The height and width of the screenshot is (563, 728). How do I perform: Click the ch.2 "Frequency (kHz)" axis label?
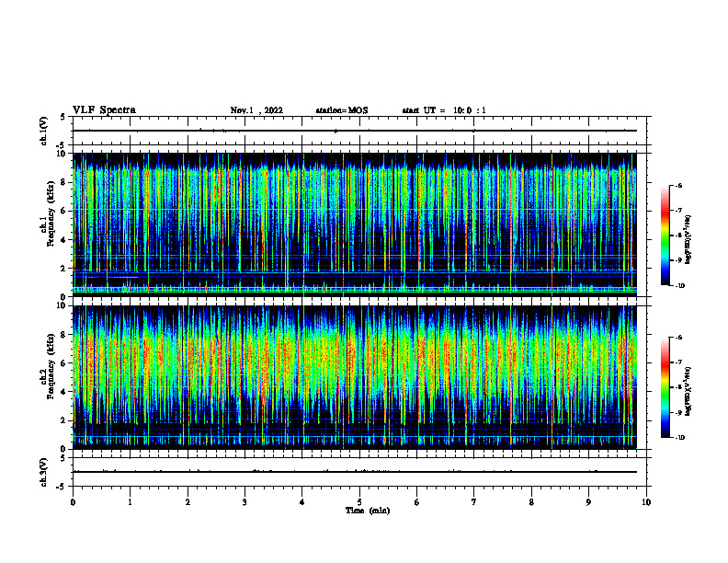[x=51, y=366]
